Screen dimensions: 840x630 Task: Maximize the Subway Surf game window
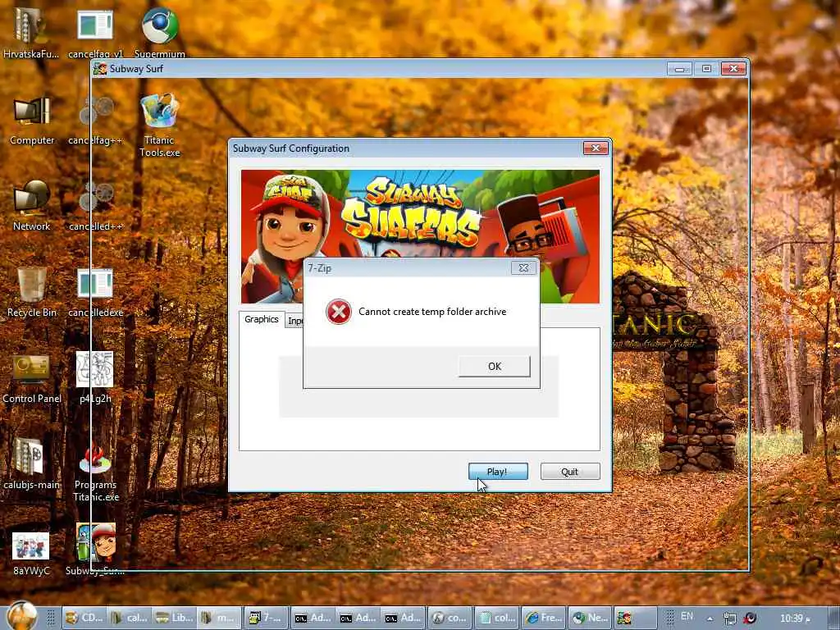coord(706,69)
